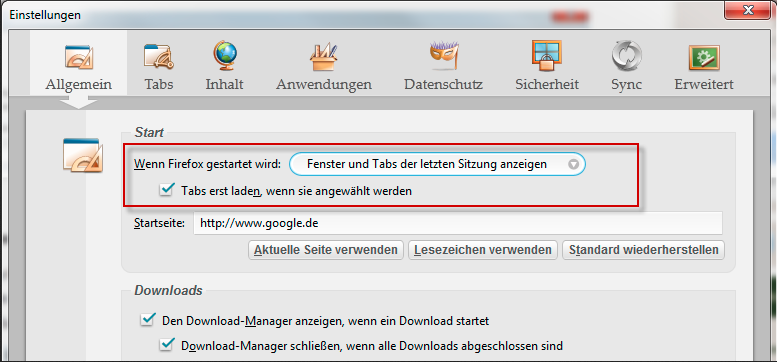Switch to the Sicherheit tab label

pyautogui.click(x=547, y=84)
